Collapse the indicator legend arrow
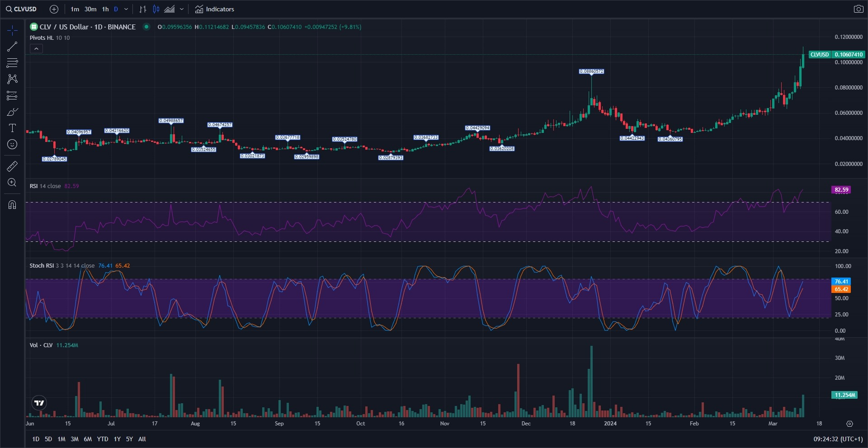Image resolution: width=868 pixels, height=448 pixels. click(36, 48)
